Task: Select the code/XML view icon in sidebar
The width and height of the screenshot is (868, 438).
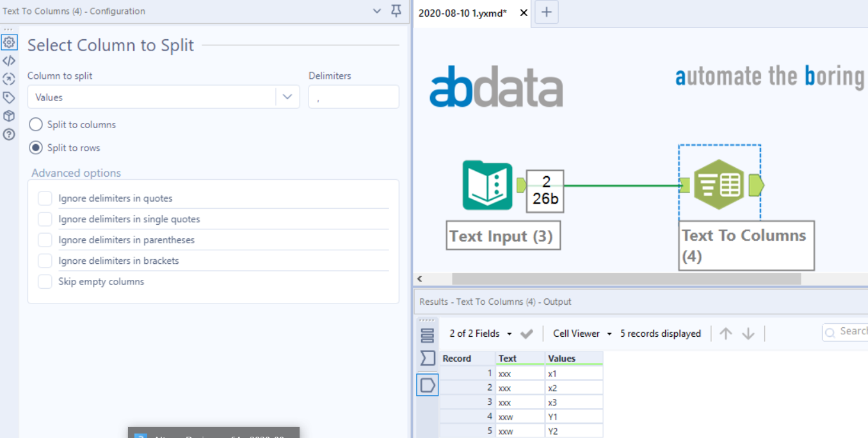Action: tap(9, 60)
